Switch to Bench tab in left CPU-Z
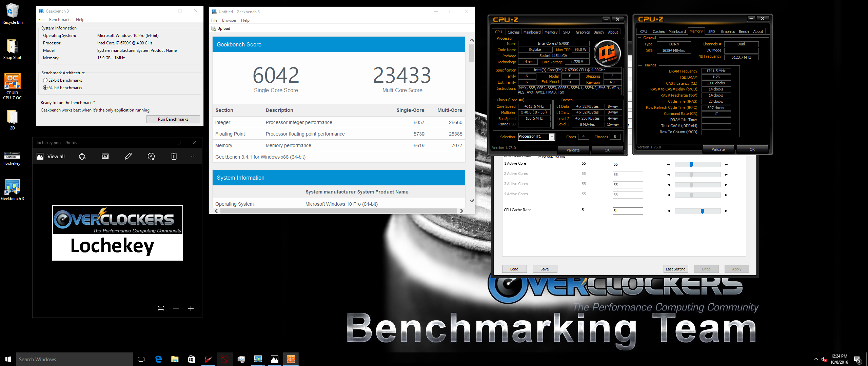868x366 pixels. pos(598,32)
